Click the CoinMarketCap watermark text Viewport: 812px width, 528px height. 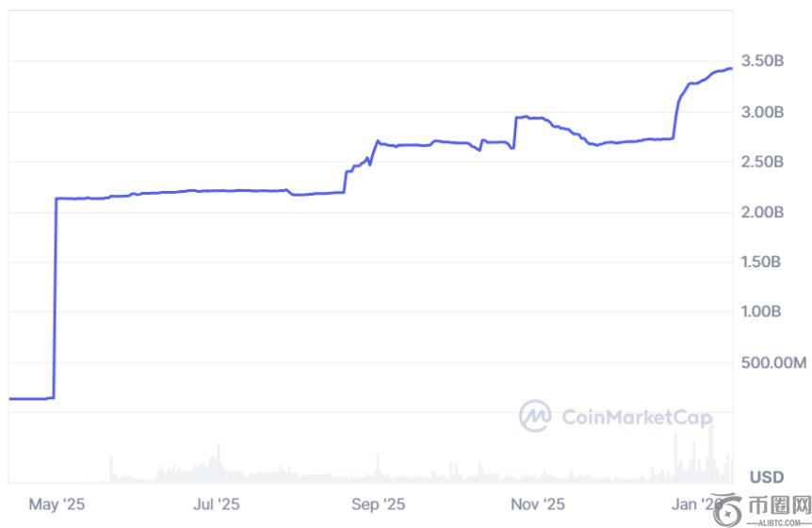[x=636, y=416]
